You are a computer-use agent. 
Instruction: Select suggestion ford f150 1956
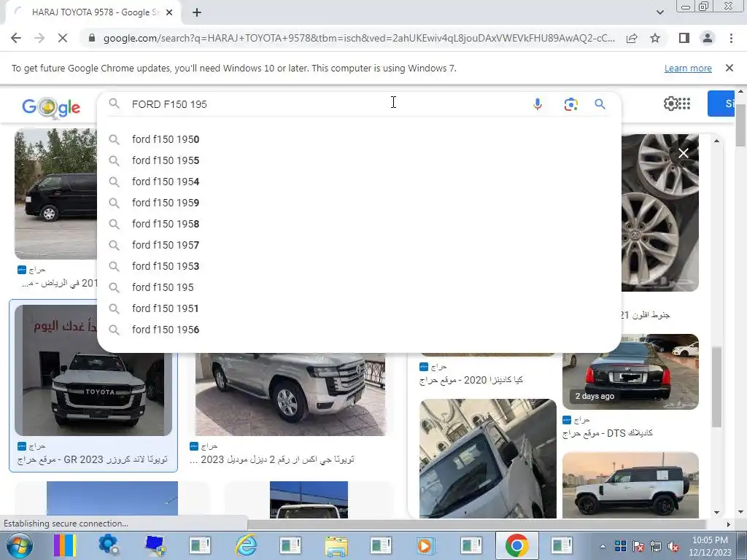coord(359,330)
